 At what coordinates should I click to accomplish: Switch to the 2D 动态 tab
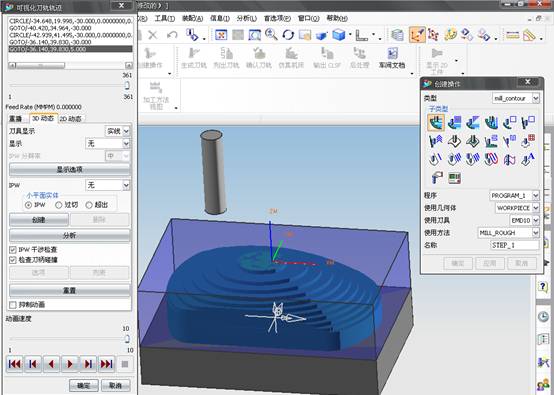click(x=71, y=119)
